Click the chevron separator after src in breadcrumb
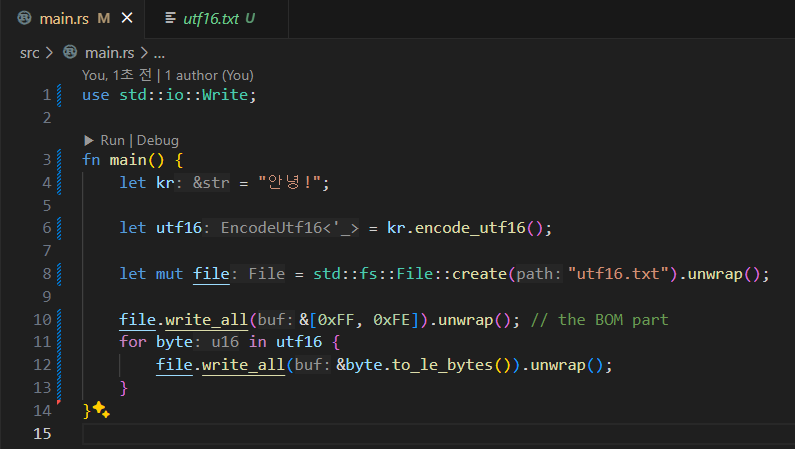 [x=49, y=52]
